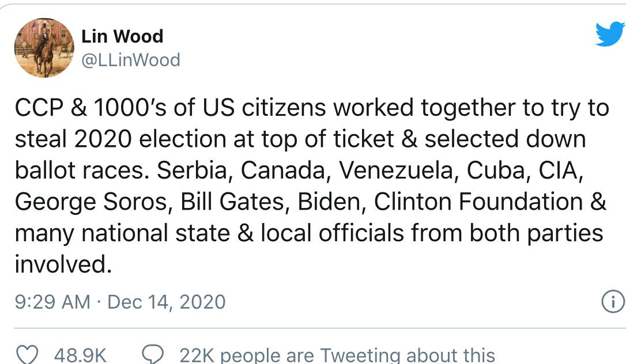Like the tweet with the heart icon
The width and height of the screenshot is (626, 364).
tap(27, 355)
